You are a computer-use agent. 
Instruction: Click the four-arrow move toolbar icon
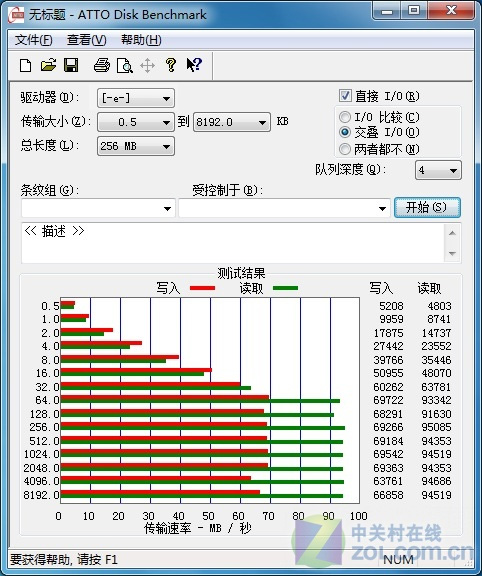pos(147,66)
